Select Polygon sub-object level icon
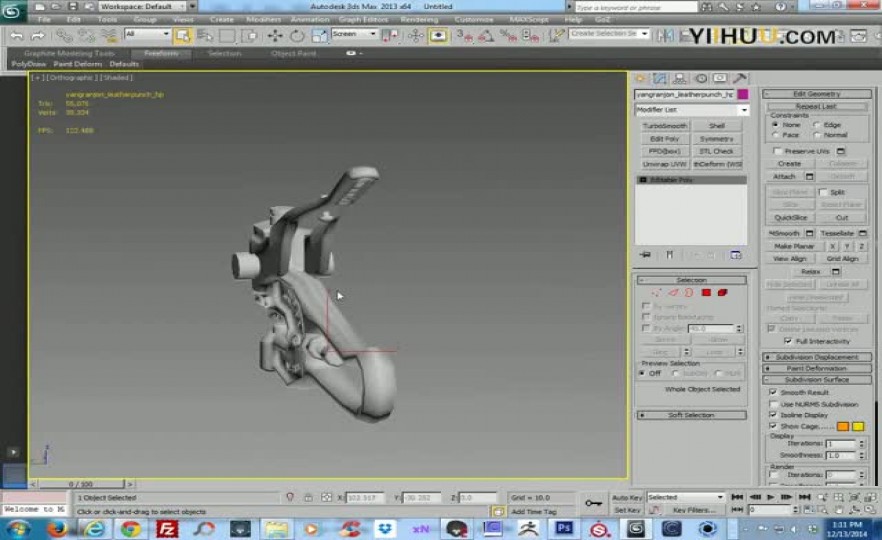882x540 pixels. tap(706, 292)
